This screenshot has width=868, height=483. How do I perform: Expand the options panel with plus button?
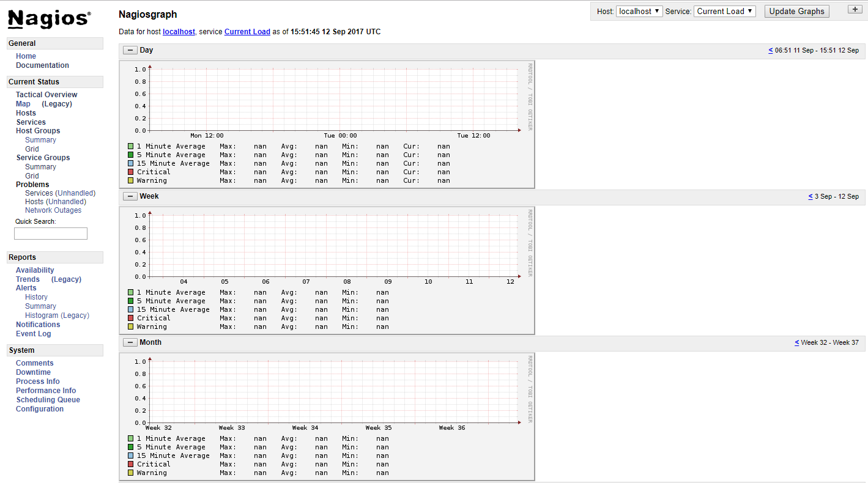pyautogui.click(x=855, y=9)
